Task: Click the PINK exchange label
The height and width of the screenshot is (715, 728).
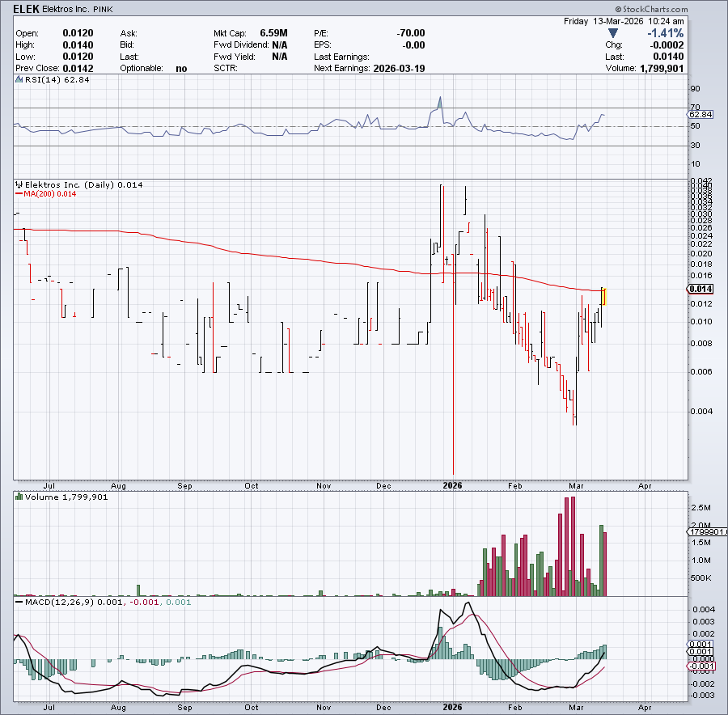Action: click(103, 9)
